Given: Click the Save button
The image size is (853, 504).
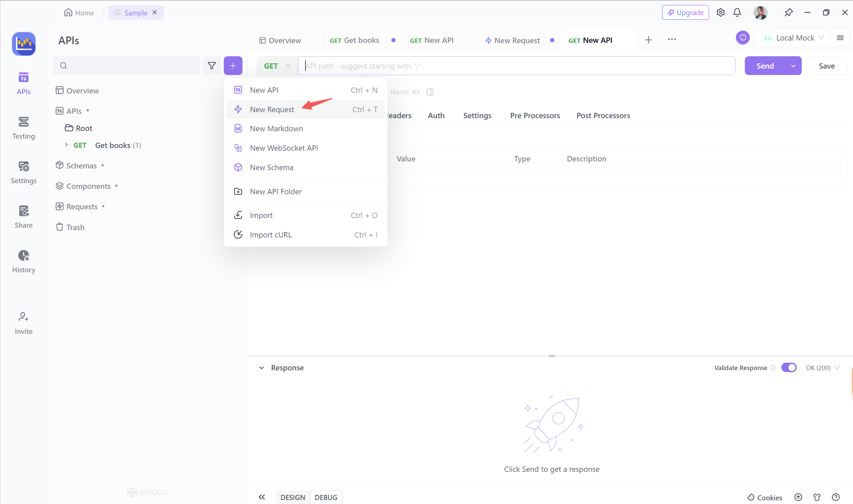Looking at the screenshot, I should 827,65.
